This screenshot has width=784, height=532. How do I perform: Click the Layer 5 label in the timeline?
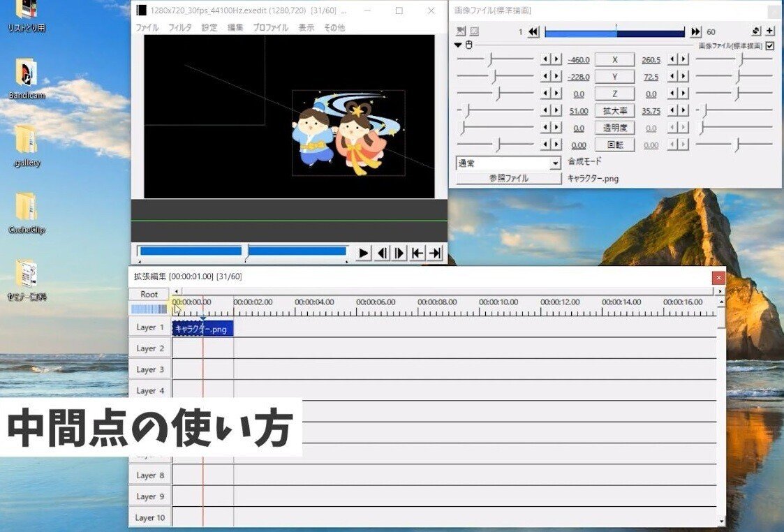click(149, 412)
